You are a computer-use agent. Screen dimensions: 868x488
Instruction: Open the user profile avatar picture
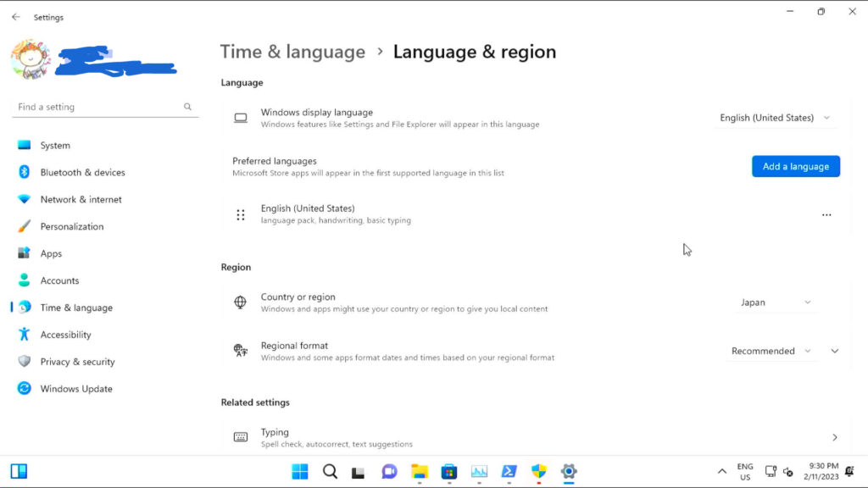tap(31, 59)
